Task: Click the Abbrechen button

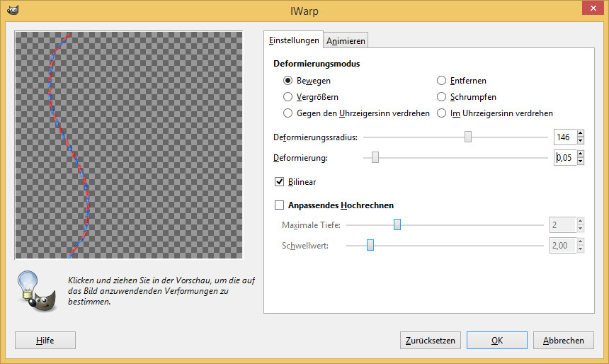Action: point(563,341)
